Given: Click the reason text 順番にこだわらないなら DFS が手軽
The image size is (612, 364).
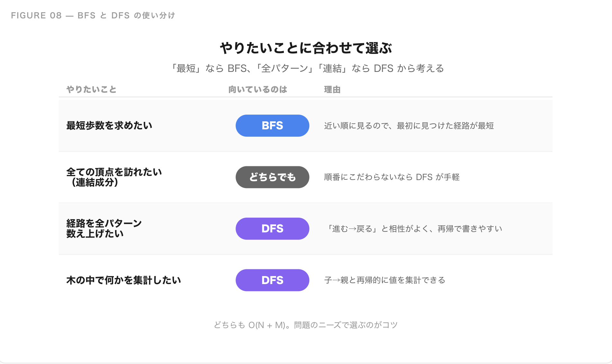Looking at the screenshot, I should tap(392, 177).
